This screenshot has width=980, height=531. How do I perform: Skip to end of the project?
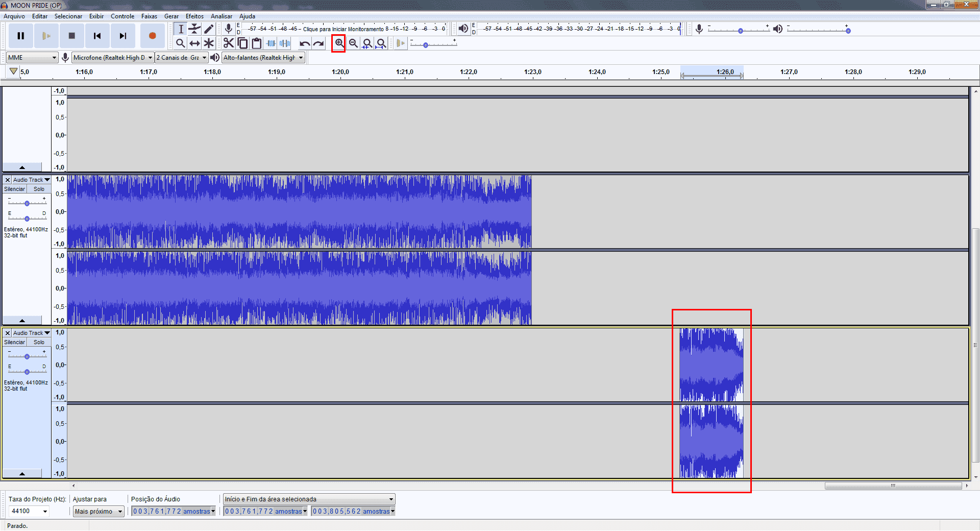(x=123, y=36)
